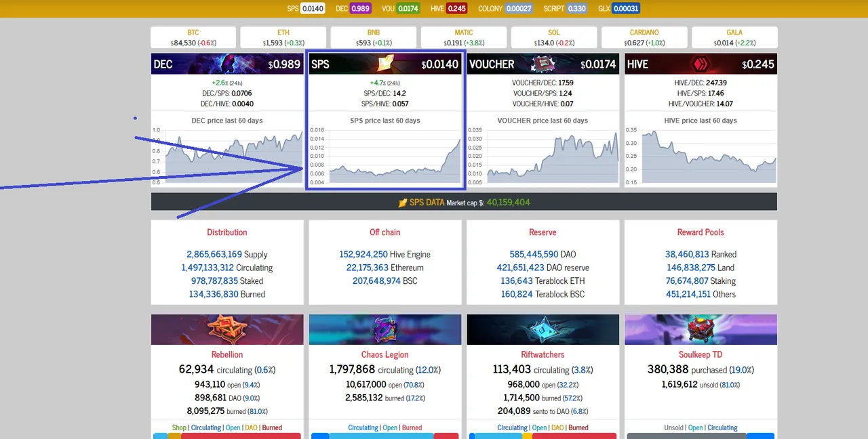Viewport: 868px width, 439px height.
Task: Click the gold SPS DATA icon
Action: [403, 203]
